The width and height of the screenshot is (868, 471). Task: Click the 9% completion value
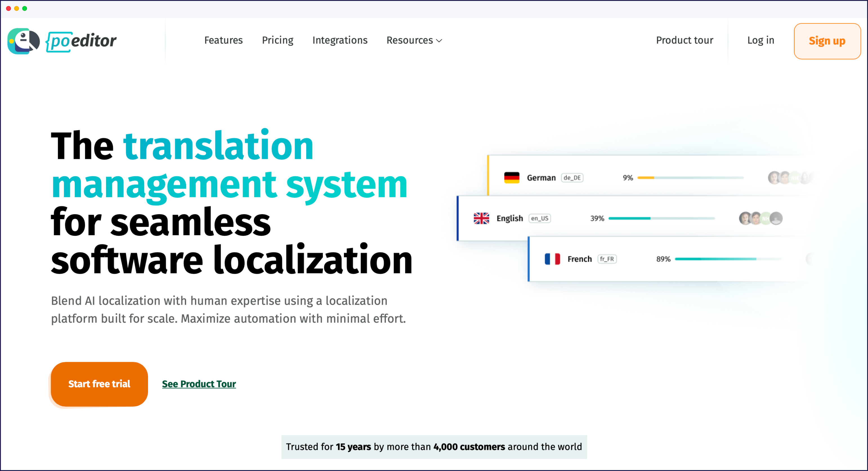point(628,178)
